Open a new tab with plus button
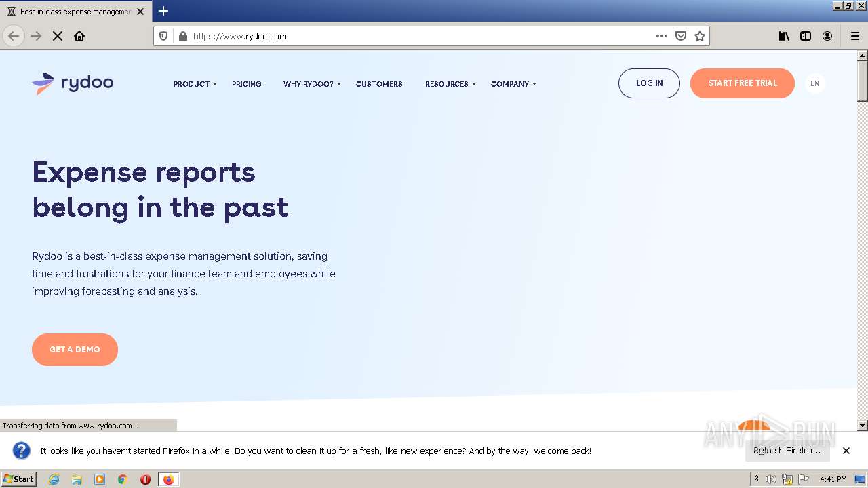Image resolution: width=868 pixels, height=488 pixels. 163,11
